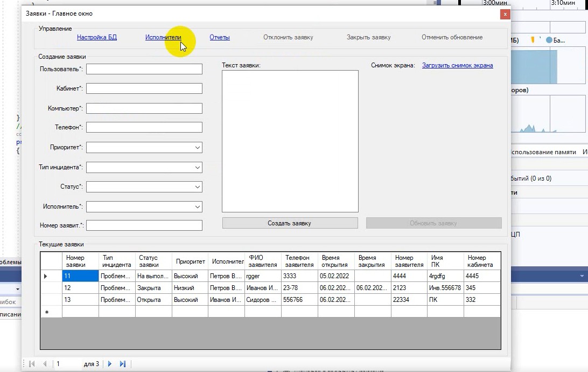588x372 pixels.
Task: Click Загрузить снимок экрана link
Action: (458, 65)
